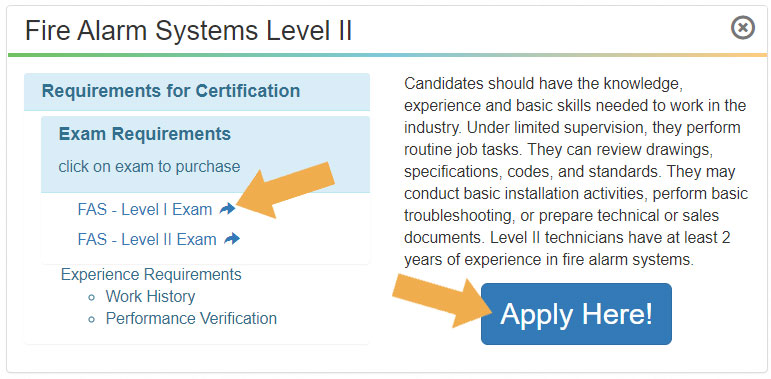Screen dimensions: 771x379
Task: Click the 'Level II technicians have at least 2' sentence
Action: click(x=610, y=238)
